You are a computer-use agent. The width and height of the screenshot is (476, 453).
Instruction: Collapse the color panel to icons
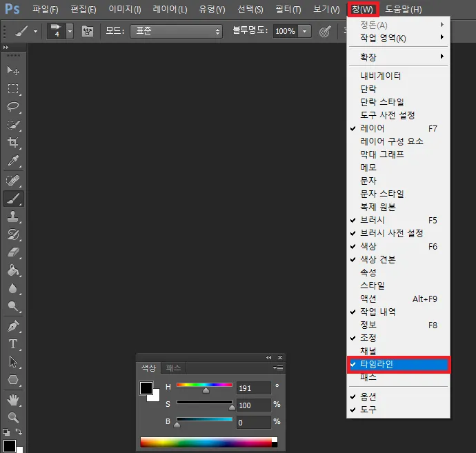click(268, 357)
